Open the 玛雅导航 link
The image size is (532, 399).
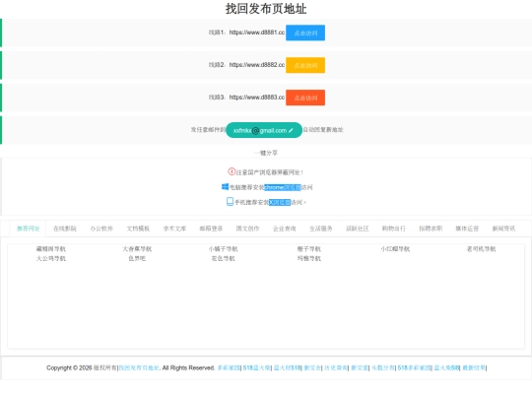pyautogui.click(x=309, y=258)
